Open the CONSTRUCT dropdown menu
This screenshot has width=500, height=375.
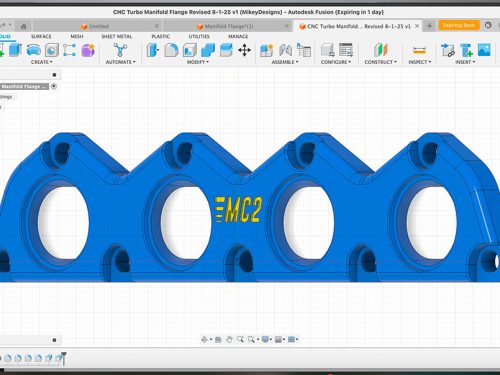380,62
